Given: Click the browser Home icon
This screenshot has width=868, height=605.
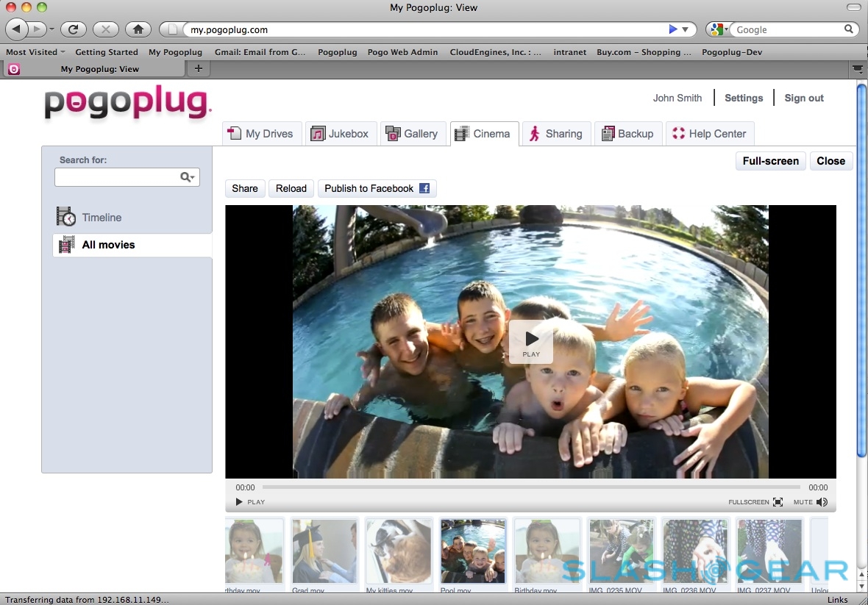Looking at the screenshot, I should click(138, 29).
